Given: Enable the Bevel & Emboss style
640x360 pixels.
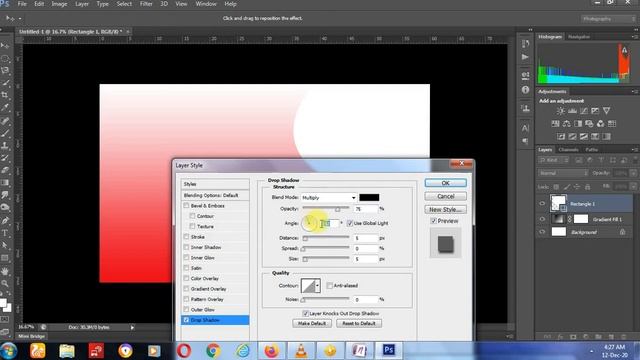Looking at the screenshot, I should (x=187, y=206).
